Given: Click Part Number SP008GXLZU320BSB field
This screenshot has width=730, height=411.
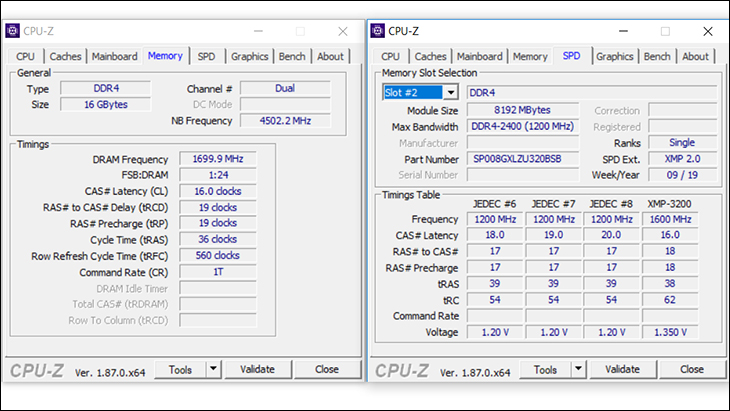Looking at the screenshot, I should [523, 159].
